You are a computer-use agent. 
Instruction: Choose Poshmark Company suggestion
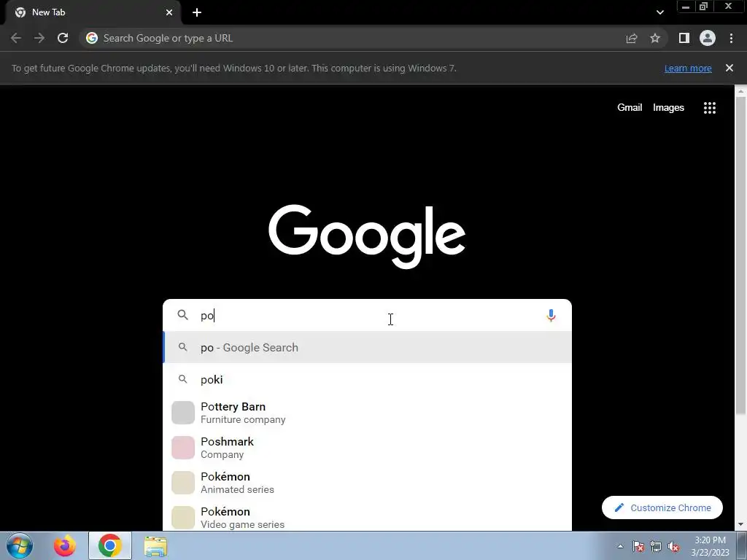367,448
